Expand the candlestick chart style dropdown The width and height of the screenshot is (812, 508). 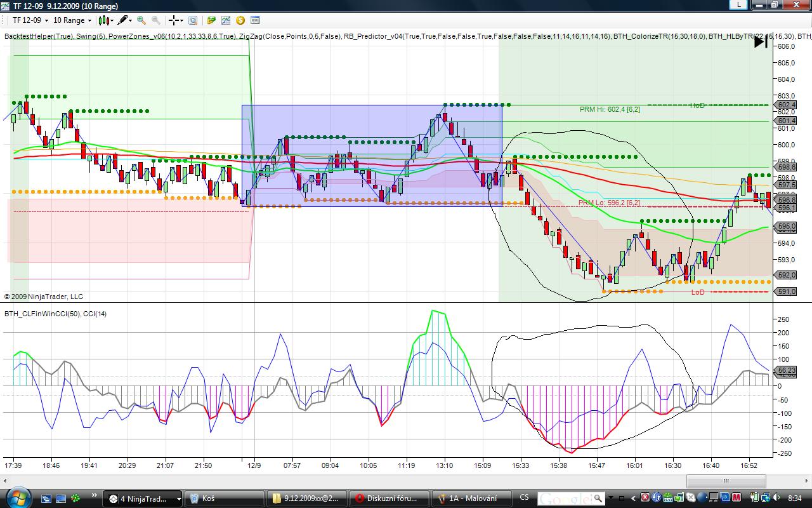[106, 20]
